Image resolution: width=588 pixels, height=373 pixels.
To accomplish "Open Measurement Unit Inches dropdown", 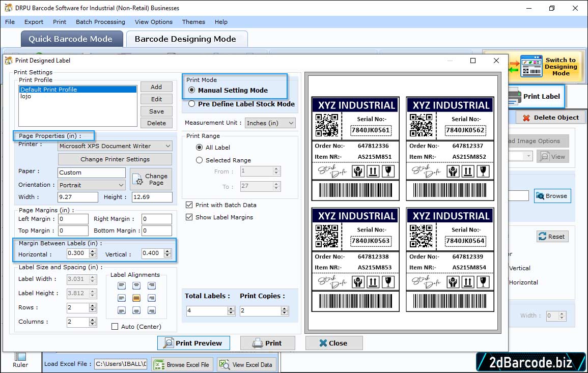I will [270, 123].
